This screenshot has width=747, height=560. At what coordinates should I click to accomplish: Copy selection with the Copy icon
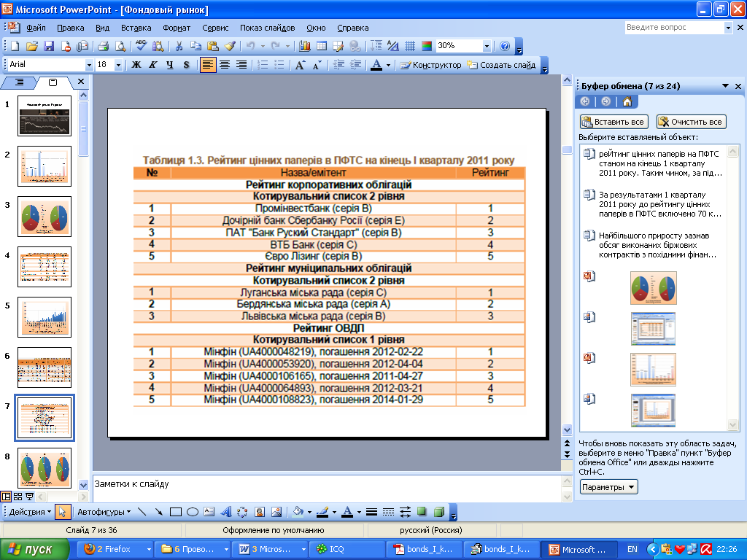pyautogui.click(x=196, y=46)
